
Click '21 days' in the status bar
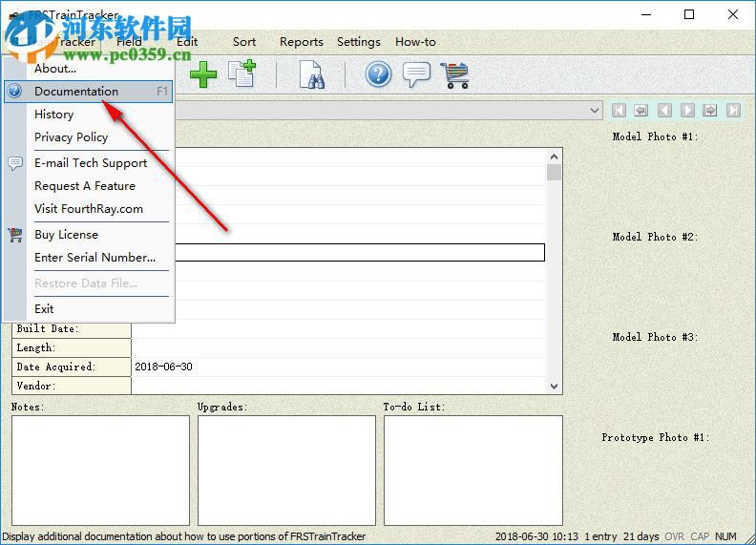pyautogui.click(x=640, y=536)
